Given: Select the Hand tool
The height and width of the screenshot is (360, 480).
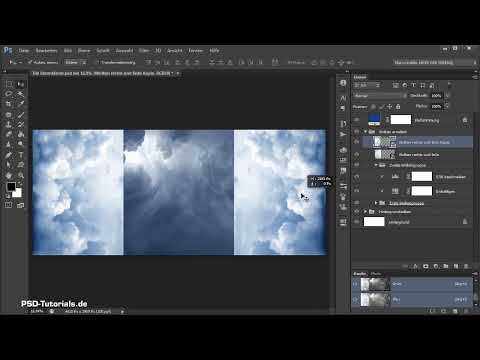Looking at the screenshot, I should point(9,175).
